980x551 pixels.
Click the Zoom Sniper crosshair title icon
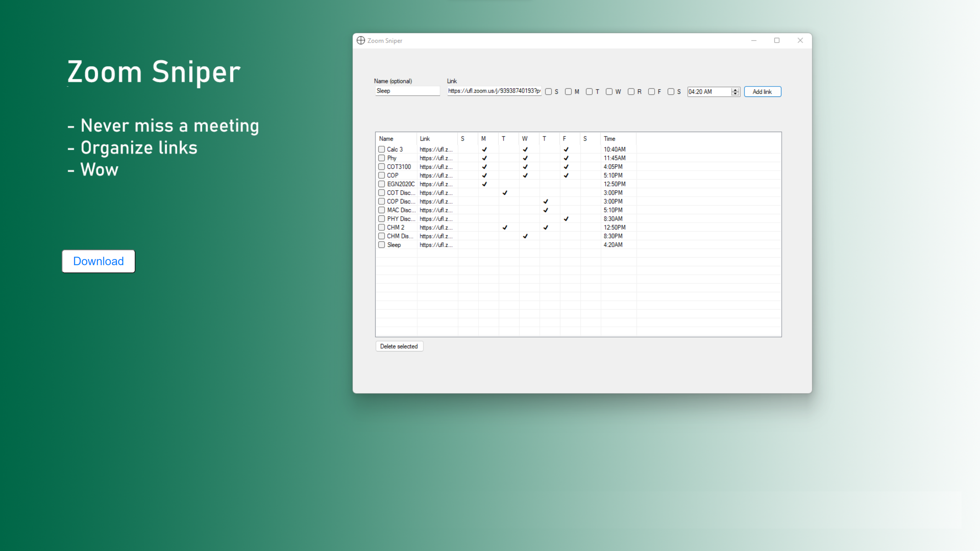[x=361, y=41]
